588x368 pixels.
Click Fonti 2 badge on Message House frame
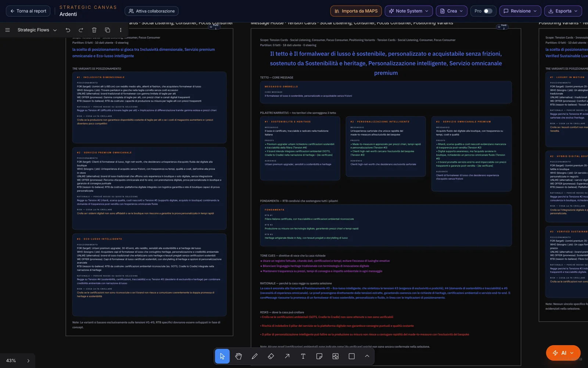(x=502, y=26)
